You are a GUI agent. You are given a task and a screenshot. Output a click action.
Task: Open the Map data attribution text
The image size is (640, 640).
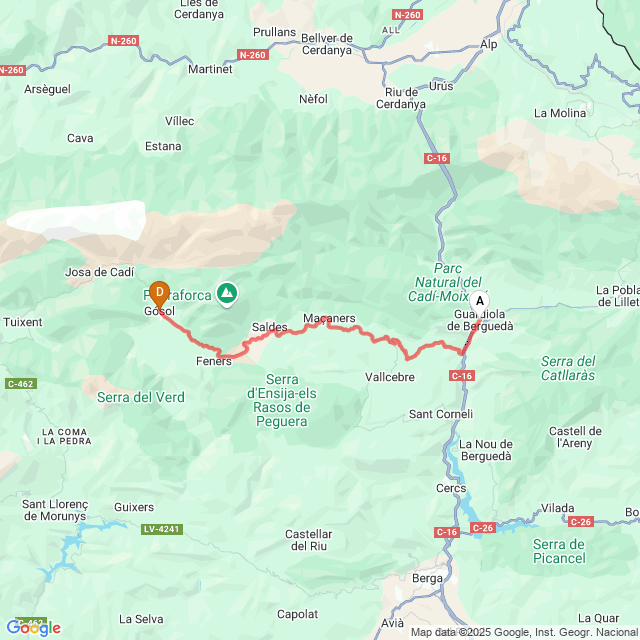[x=525, y=632]
